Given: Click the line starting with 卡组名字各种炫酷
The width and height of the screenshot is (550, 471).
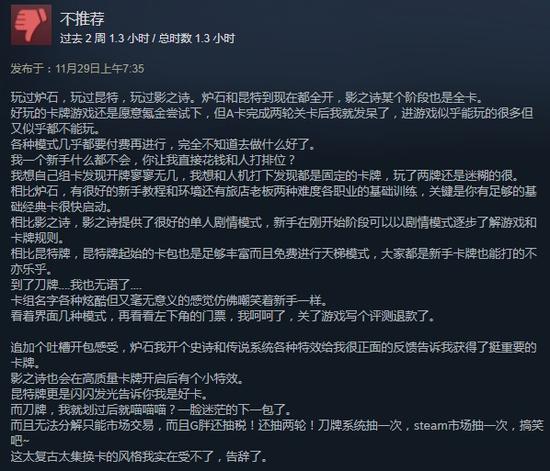Looking at the screenshot, I should tap(169, 301).
